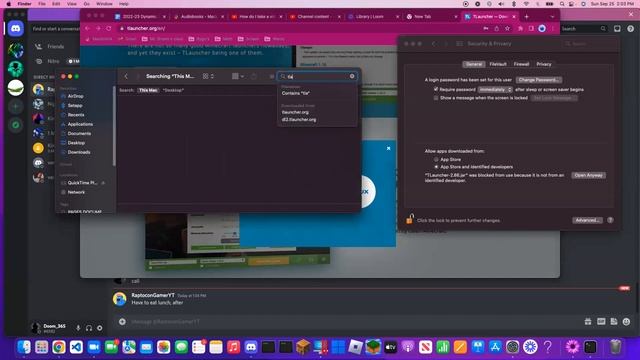Select App Store radio option
This screenshot has height=360, width=640.
click(x=436, y=160)
